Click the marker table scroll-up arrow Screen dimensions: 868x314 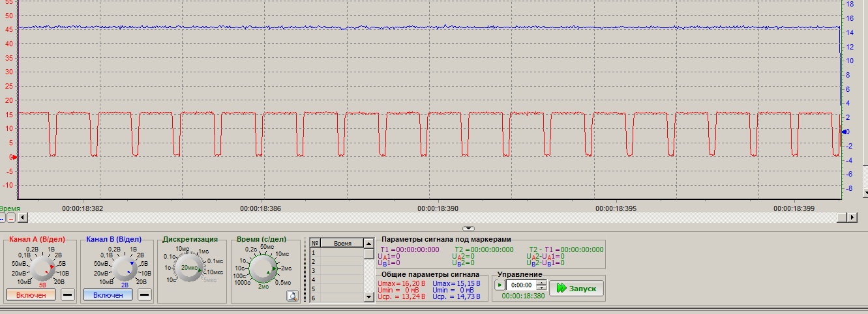tap(369, 244)
